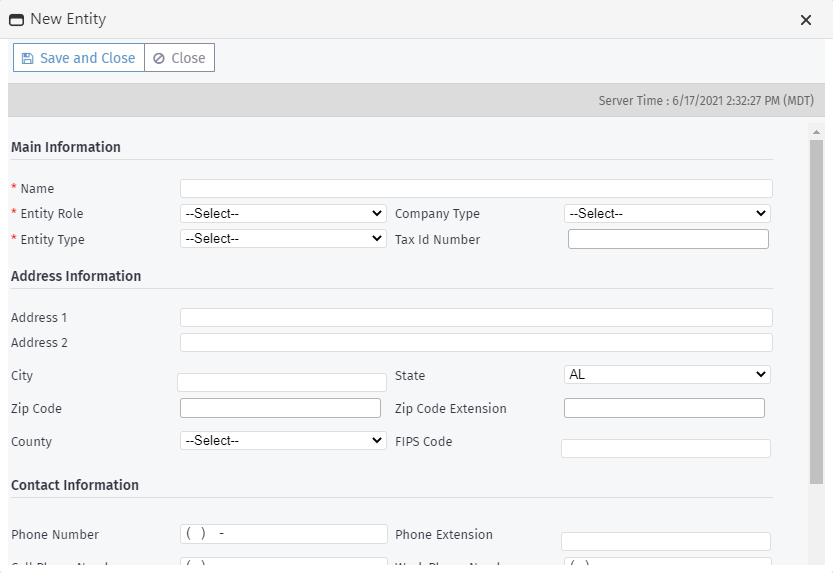Image resolution: width=833 pixels, height=573 pixels.
Task: Click the Close button with cancel icon
Action: (x=179, y=58)
